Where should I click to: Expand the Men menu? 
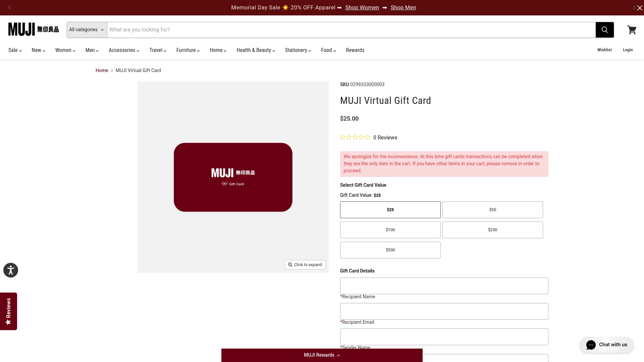(x=92, y=50)
